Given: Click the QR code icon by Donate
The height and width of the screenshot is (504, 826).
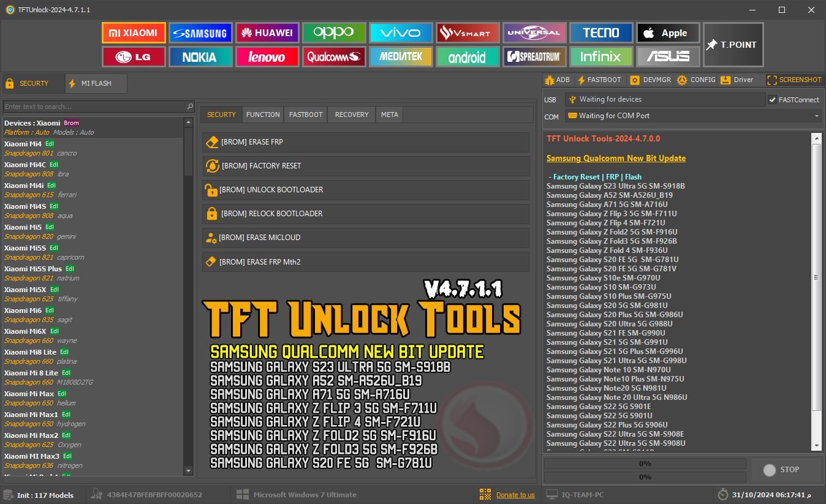Looking at the screenshot, I should tap(485, 494).
